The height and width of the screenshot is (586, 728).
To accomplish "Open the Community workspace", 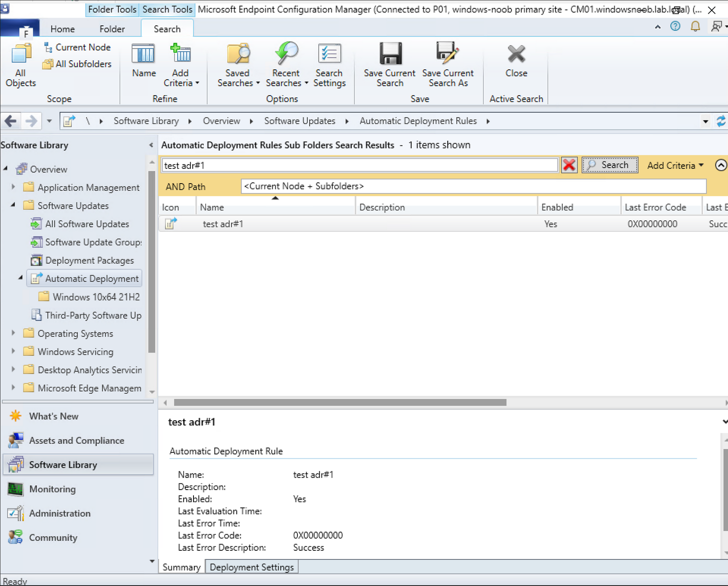I will tap(78, 538).
